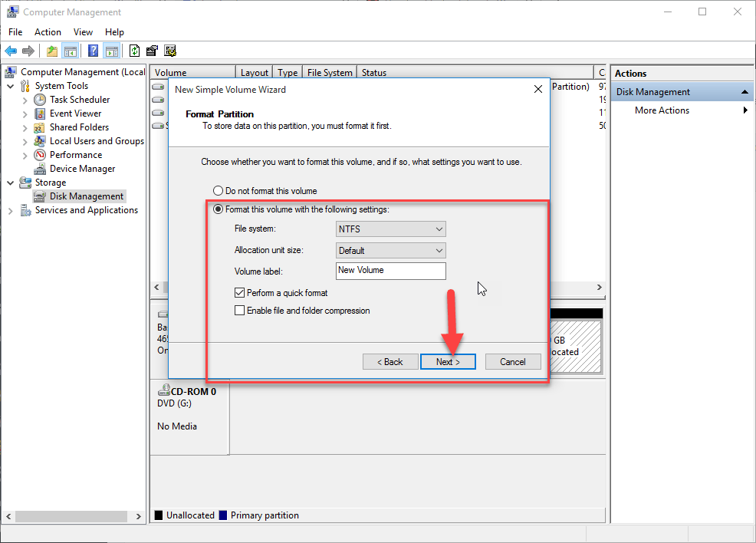Screen dimensions: 756x543
Task: Click the green Refresh toolbar icon
Action: point(134,51)
